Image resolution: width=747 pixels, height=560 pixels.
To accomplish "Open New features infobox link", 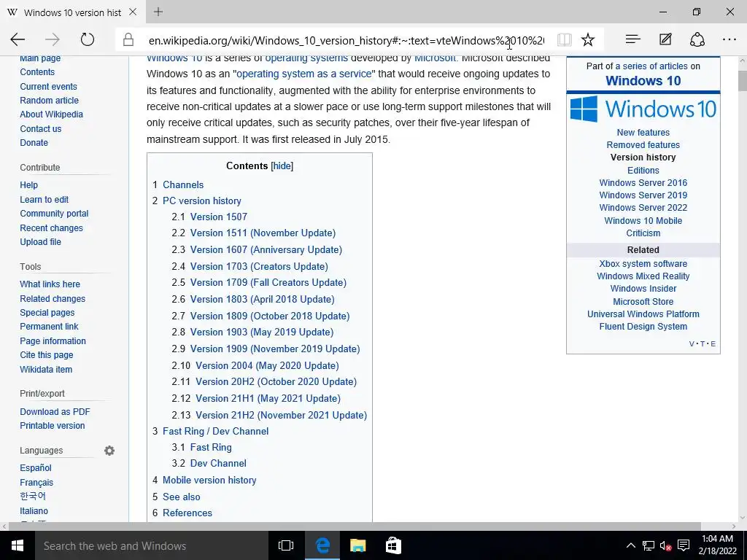I will click(643, 133).
